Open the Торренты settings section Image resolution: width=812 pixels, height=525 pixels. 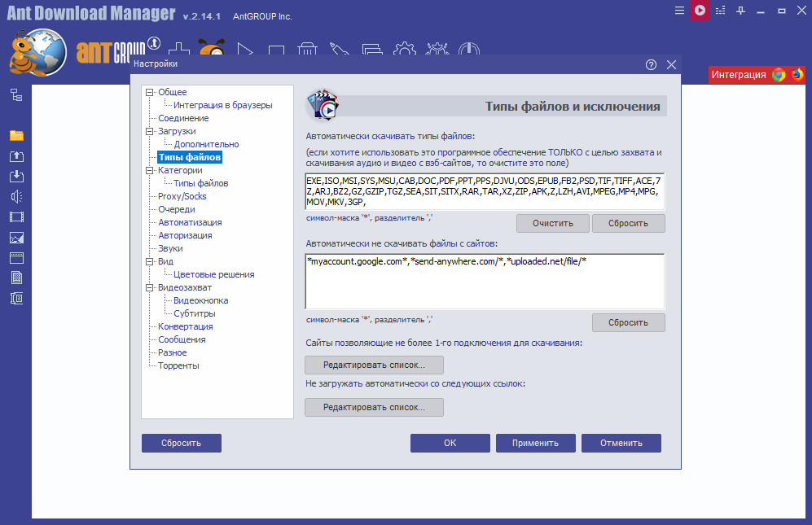(x=178, y=365)
